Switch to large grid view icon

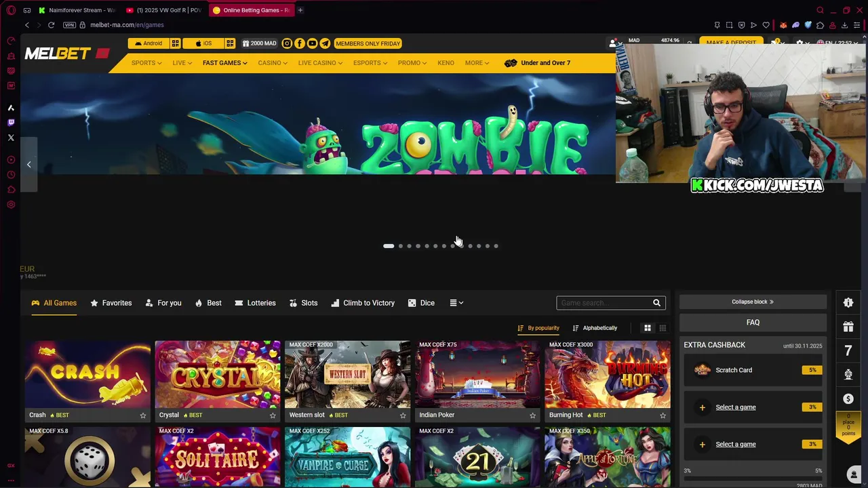pos(648,328)
